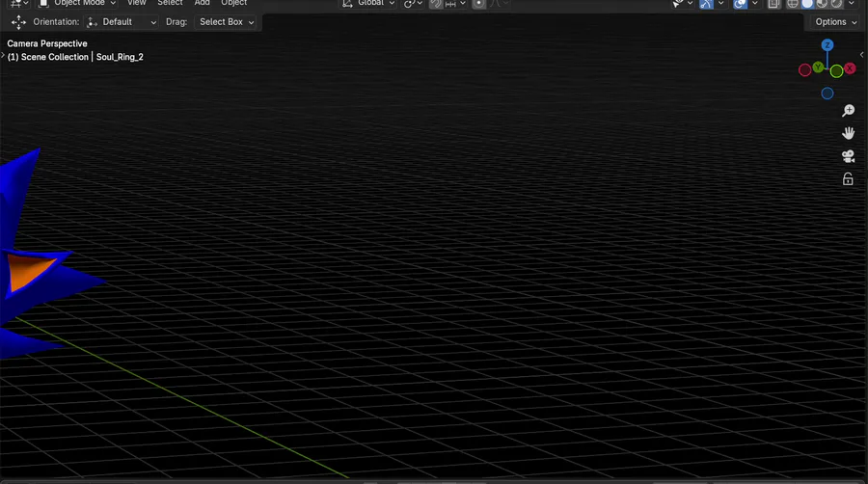868x484 pixels.
Task: Click the negative Z axis circle on gizmo
Action: coord(827,94)
